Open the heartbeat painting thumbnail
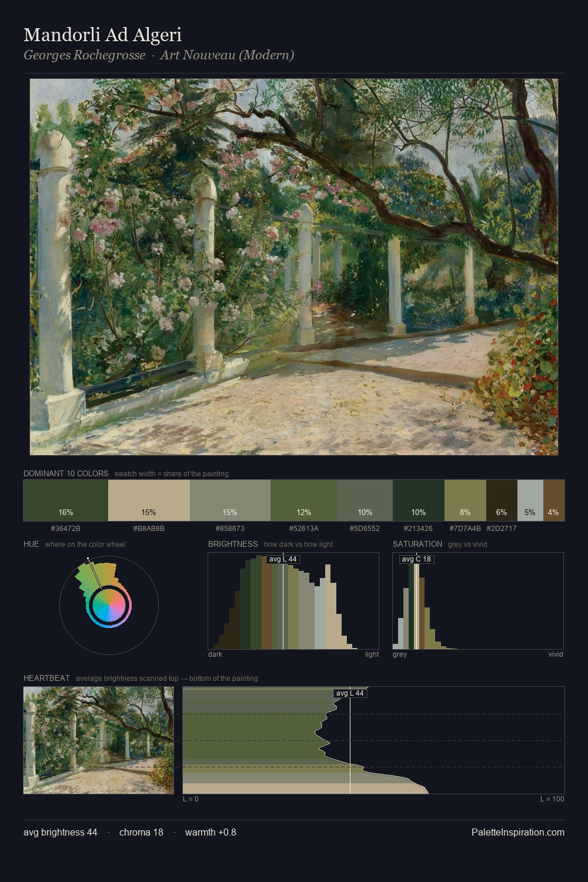This screenshot has width=588, height=882. 99,740
